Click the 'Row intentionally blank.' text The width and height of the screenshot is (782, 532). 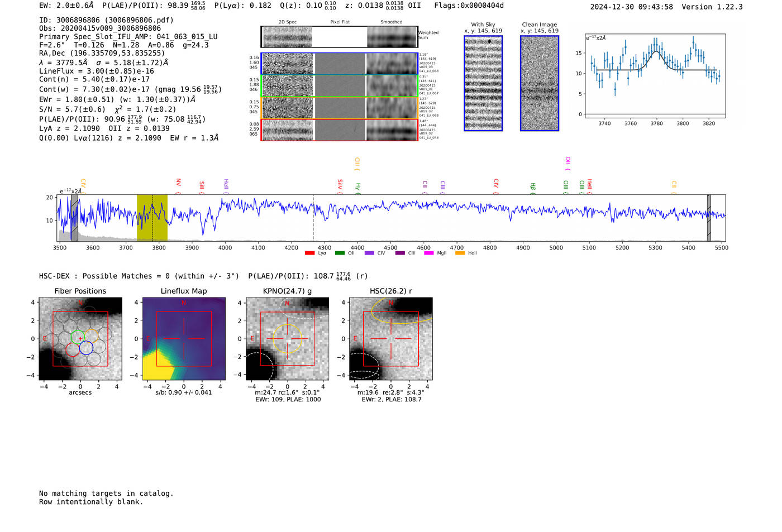[x=91, y=502]
